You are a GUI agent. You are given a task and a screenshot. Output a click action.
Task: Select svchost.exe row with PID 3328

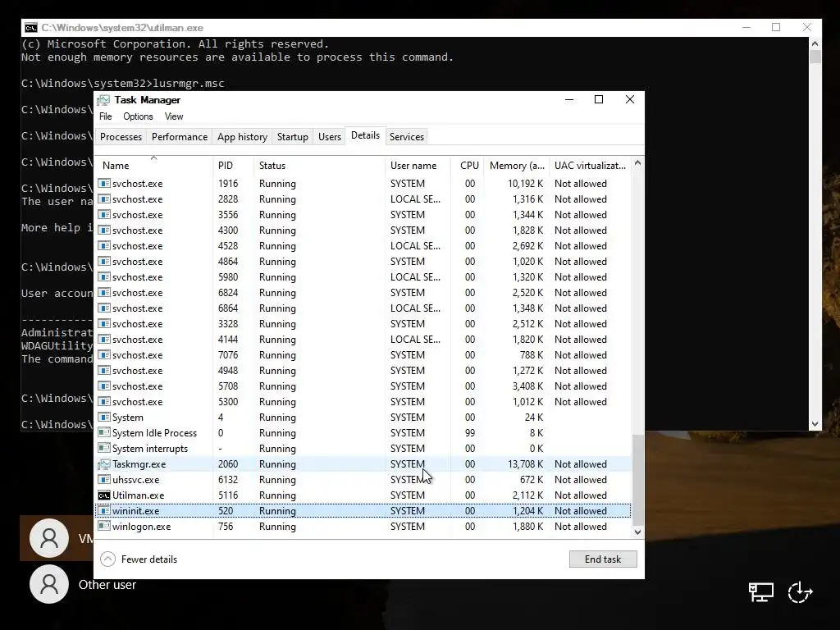pyautogui.click(x=363, y=323)
